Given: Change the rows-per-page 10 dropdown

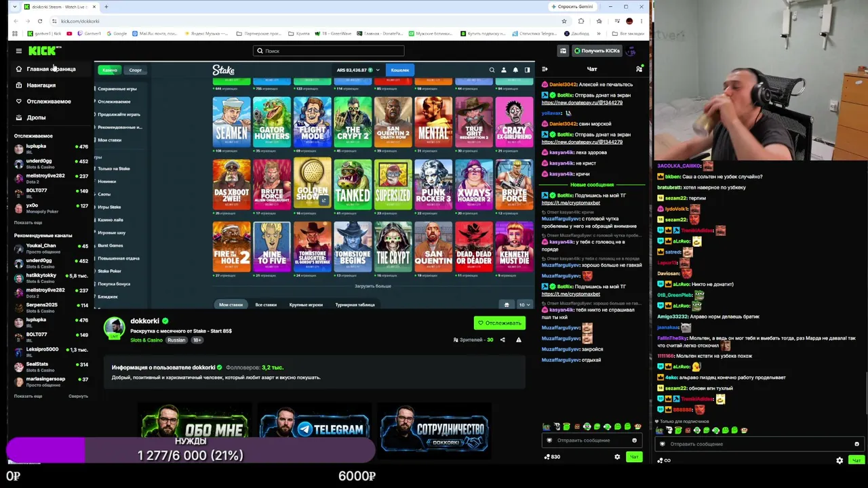Looking at the screenshot, I should click(524, 304).
